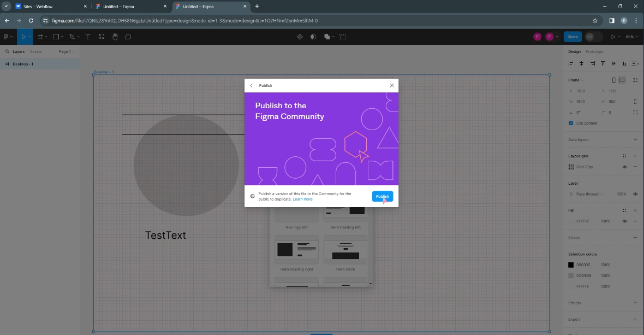The width and height of the screenshot is (644, 335).
Task: Open the Page 1 dropdown
Action: 66,51
